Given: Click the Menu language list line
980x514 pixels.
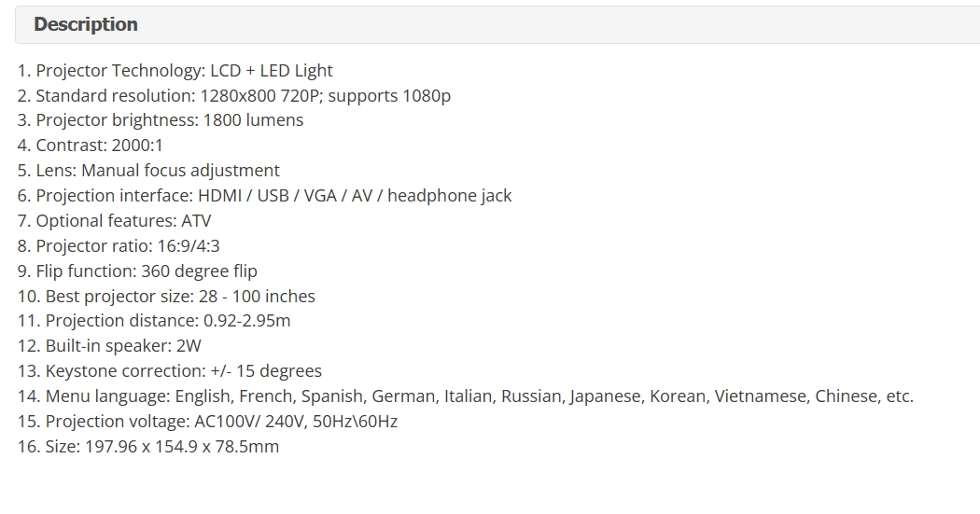Looking at the screenshot, I should pos(466,396).
